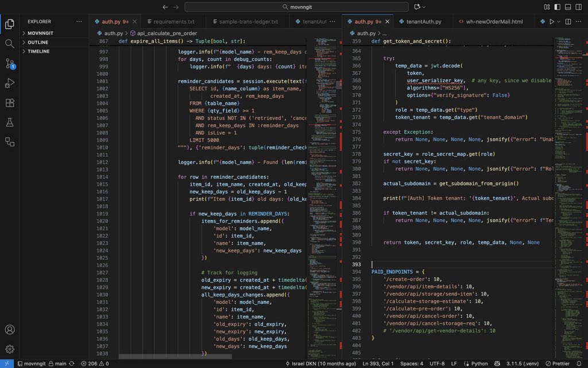
Task: Click the command center search box movnngit
Action: click(296, 7)
